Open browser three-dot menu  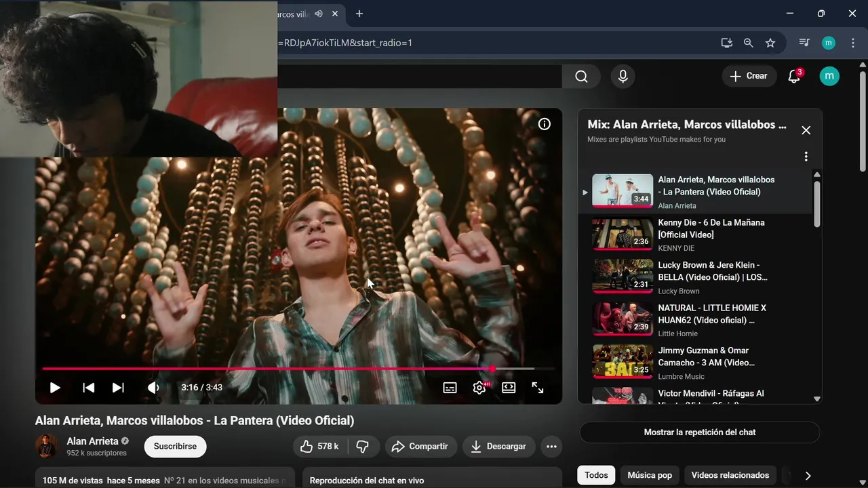point(852,43)
